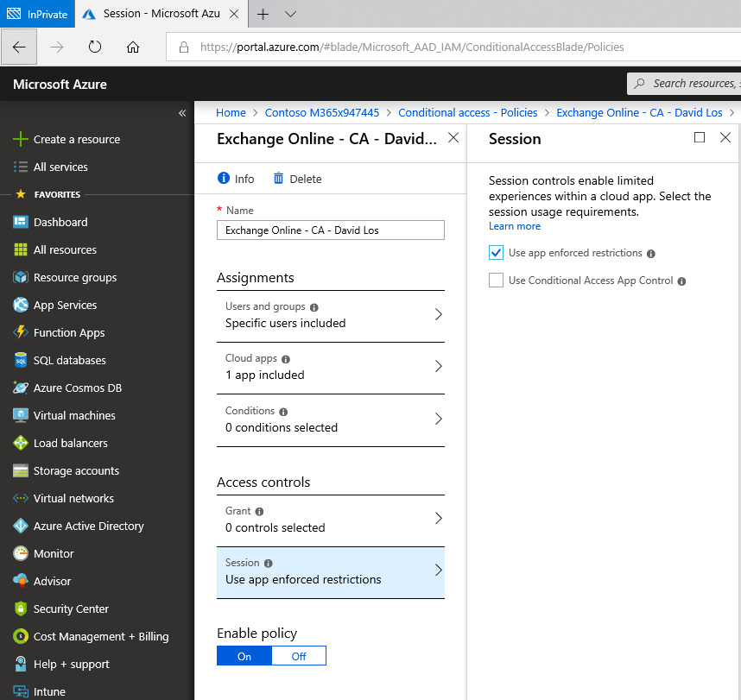Viewport: 741px width, 700px height.
Task: Open the Monitor gauge icon
Action: click(21, 553)
